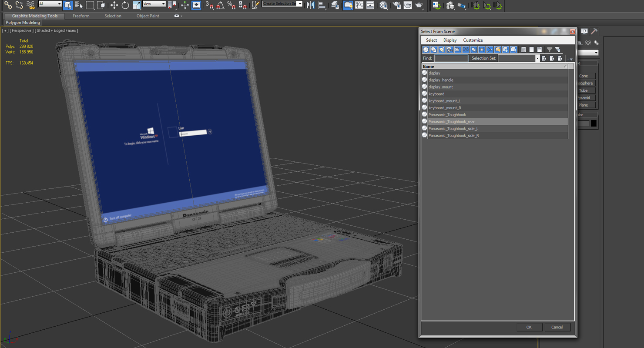Toggle Percent Snap
The image size is (644, 348).
pos(231,5)
